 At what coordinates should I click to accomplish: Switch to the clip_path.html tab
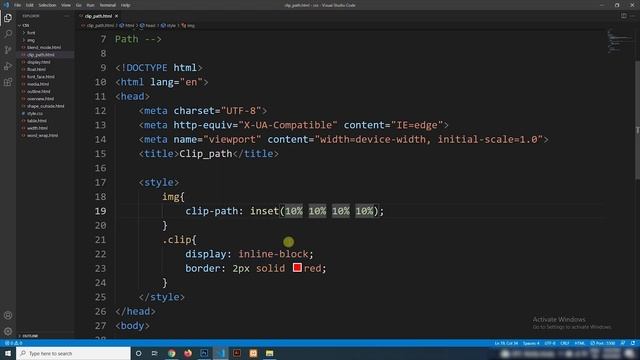[x=98, y=16]
